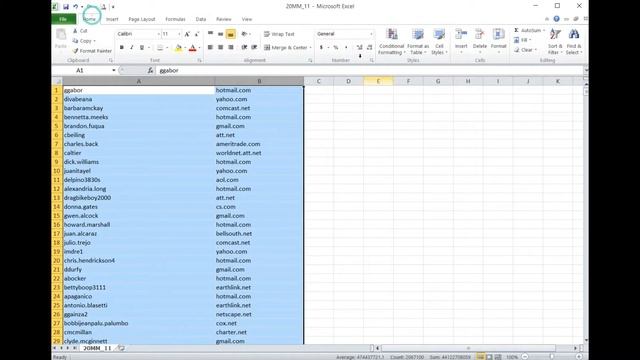Apply comma style
Viewport: 640px width, 360px height.
click(346, 48)
